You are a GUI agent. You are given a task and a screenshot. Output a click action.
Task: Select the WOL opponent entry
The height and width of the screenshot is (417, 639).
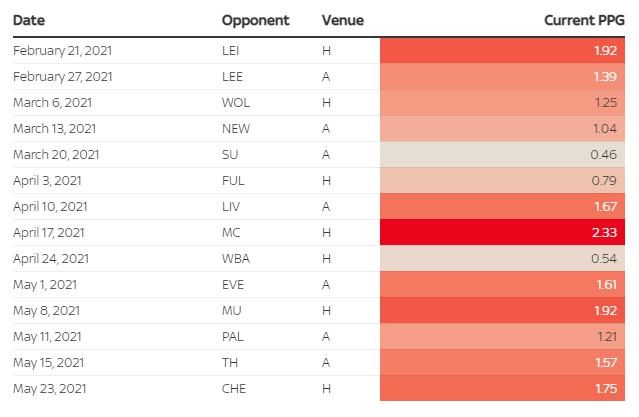pyautogui.click(x=235, y=102)
